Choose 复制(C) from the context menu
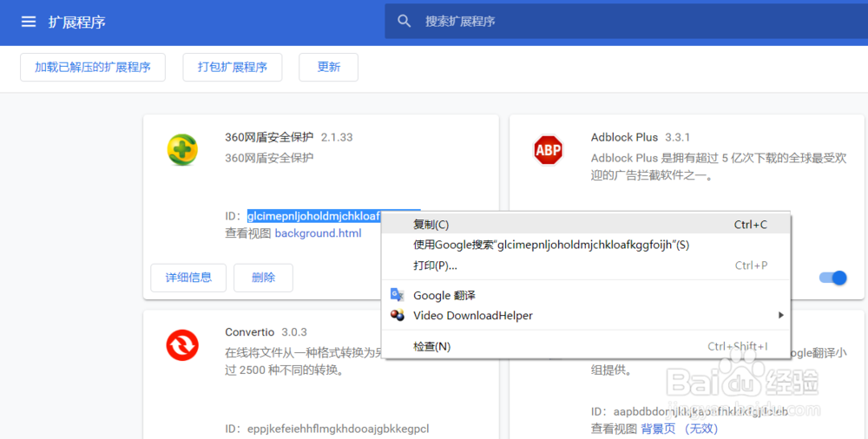Screen dimensions: 868x439 click(x=587, y=224)
